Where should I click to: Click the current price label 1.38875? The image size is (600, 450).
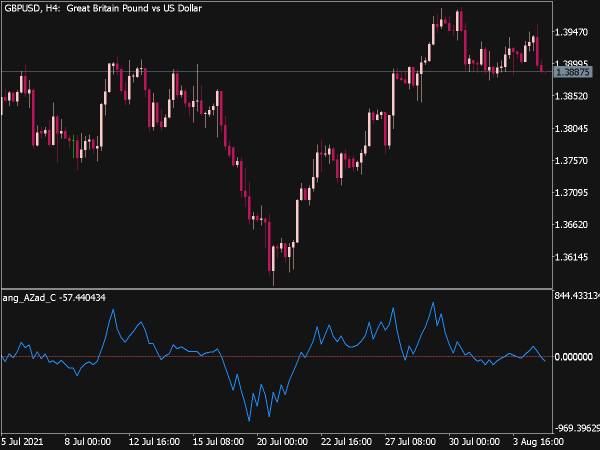point(573,72)
